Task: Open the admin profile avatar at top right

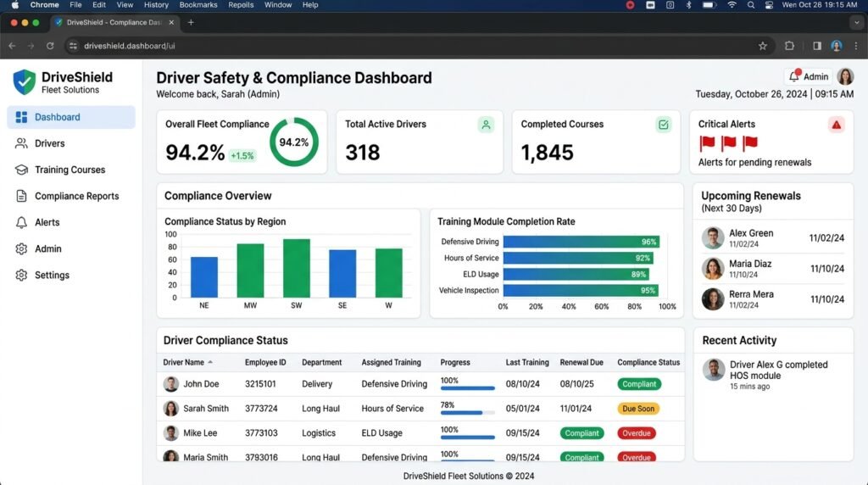Action: tap(845, 76)
